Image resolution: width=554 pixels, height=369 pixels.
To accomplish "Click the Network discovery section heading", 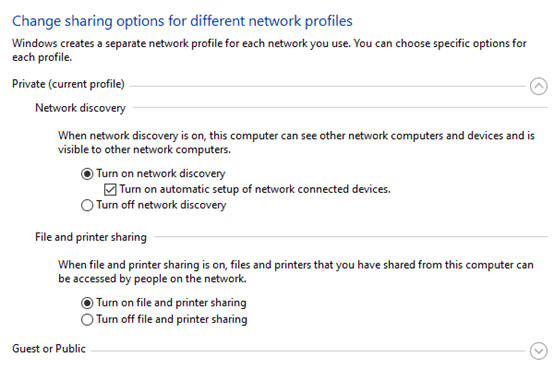I will coord(80,108).
